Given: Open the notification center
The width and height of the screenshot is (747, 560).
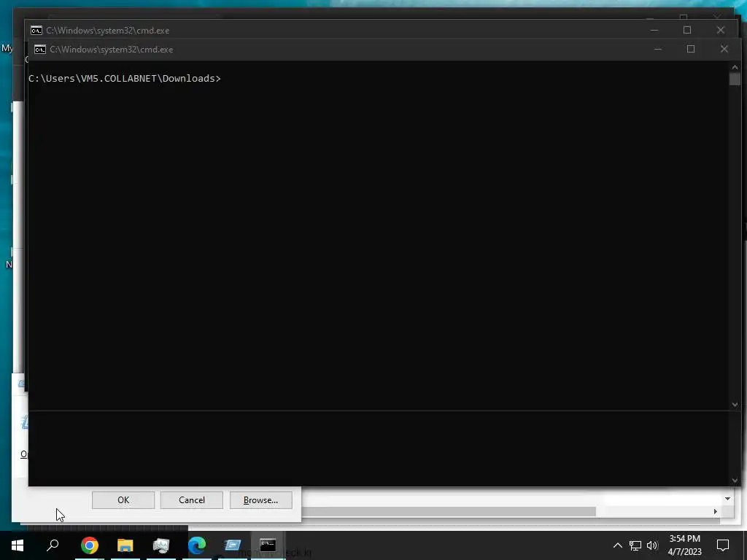Looking at the screenshot, I should point(723,545).
